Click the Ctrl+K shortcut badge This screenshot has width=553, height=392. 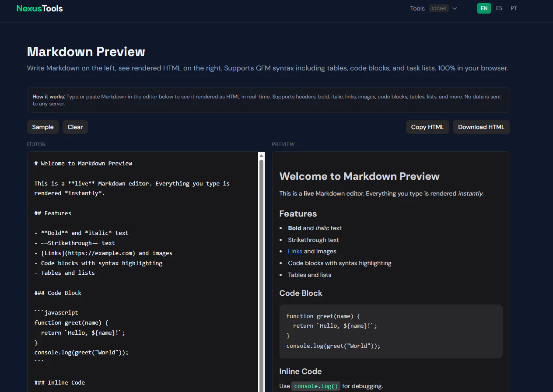(x=439, y=8)
